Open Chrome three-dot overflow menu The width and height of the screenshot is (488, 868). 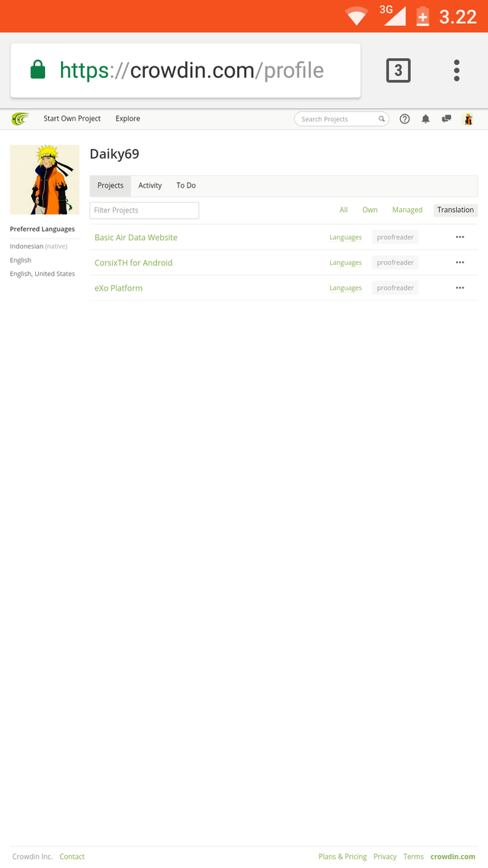coord(457,70)
